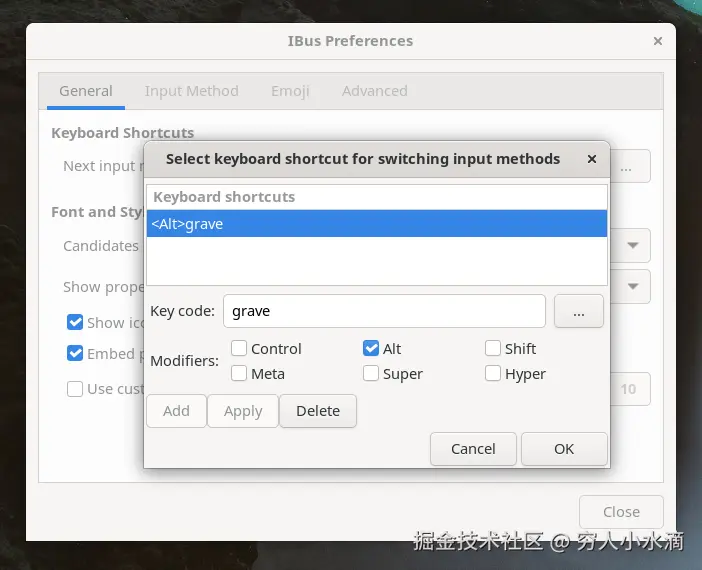Image resolution: width=702 pixels, height=570 pixels.
Task: Select the <Alt>grave shortcut row
Action: click(x=377, y=223)
